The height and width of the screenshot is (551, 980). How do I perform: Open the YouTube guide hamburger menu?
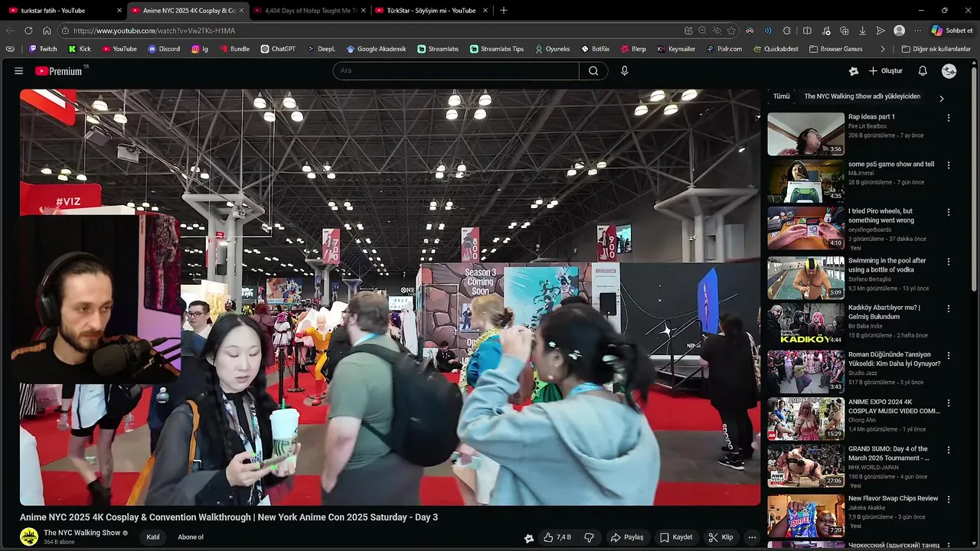point(18,70)
